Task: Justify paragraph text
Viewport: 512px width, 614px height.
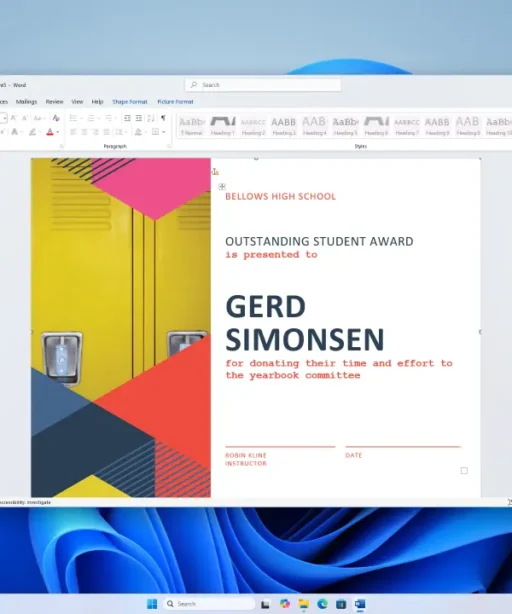Action: pos(106,132)
